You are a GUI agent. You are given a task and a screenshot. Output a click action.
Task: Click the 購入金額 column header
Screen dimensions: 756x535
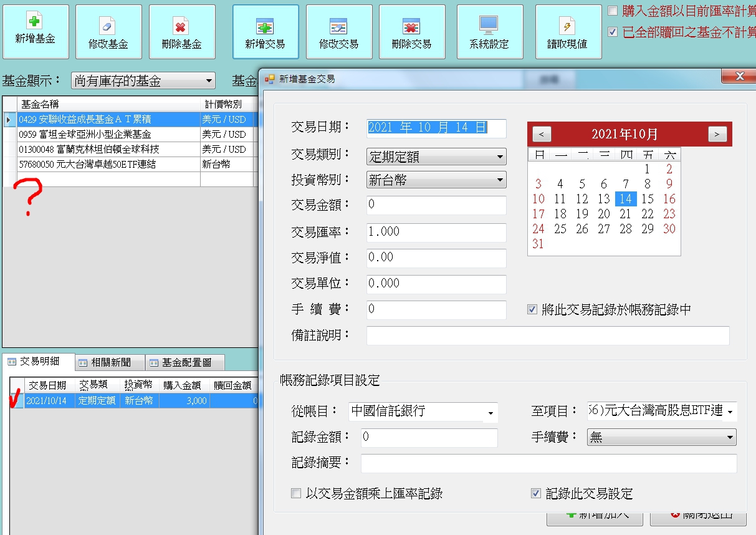tap(184, 385)
